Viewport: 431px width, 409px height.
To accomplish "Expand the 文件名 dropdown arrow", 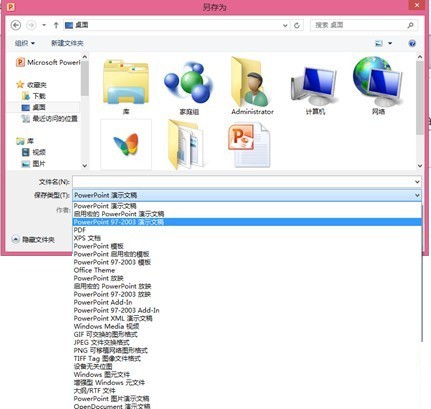I will pyautogui.click(x=417, y=182).
